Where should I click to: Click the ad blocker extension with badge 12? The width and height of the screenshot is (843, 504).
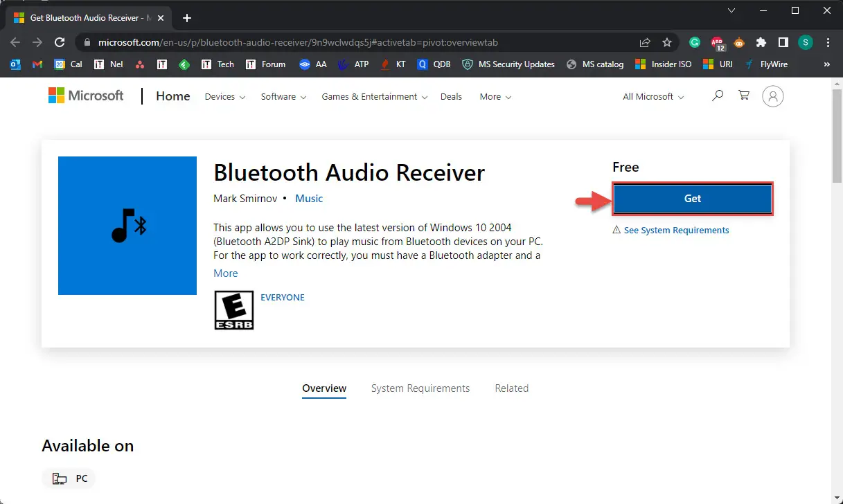(x=717, y=42)
